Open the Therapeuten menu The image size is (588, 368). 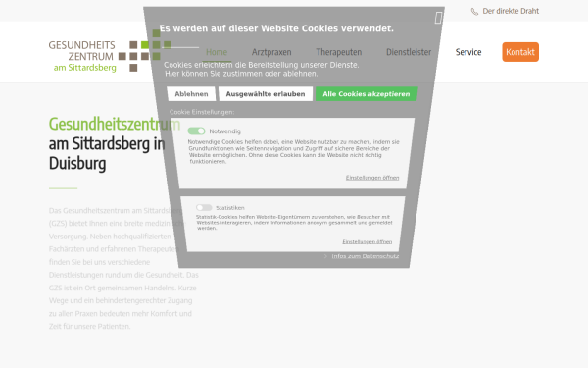pos(339,52)
